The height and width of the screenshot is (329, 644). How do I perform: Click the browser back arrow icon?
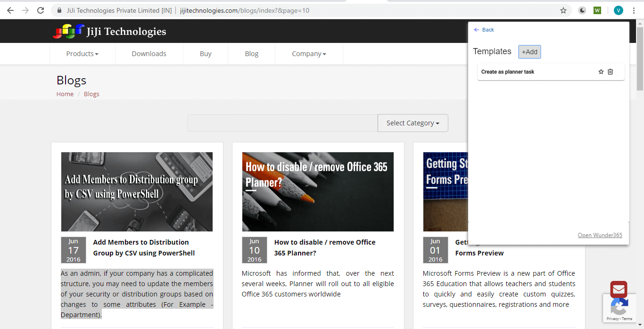coord(10,10)
